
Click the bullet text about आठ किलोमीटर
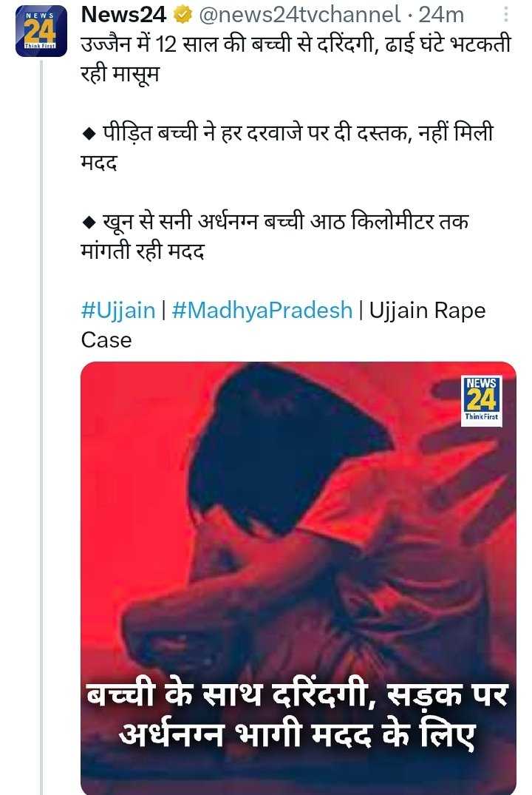pyautogui.click(x=275, y=236)
